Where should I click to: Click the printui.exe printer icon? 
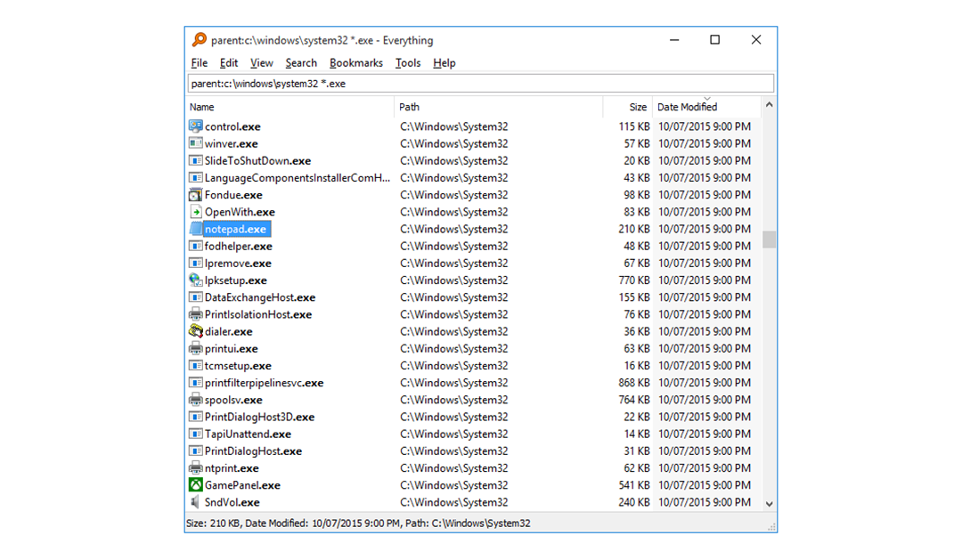[195, 348]
